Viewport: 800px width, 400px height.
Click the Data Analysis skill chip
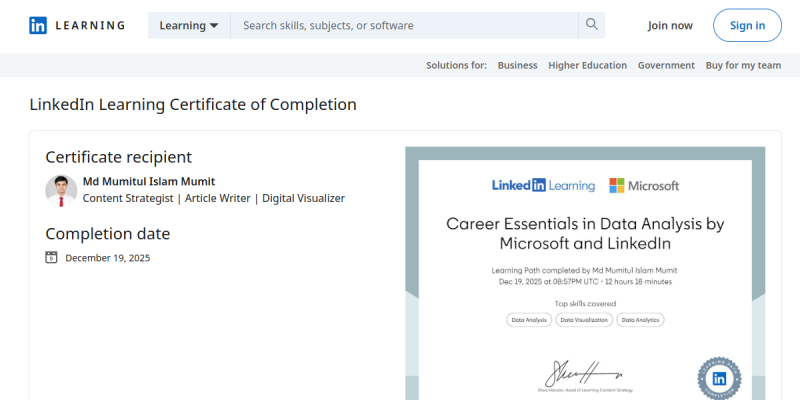529,320
